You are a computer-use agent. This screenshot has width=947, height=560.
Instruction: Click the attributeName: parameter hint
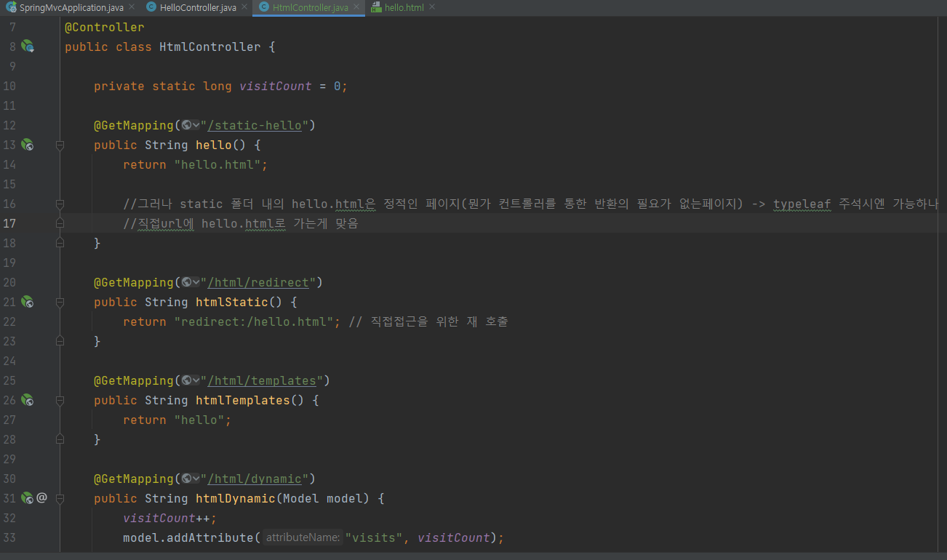click(302, 537)
